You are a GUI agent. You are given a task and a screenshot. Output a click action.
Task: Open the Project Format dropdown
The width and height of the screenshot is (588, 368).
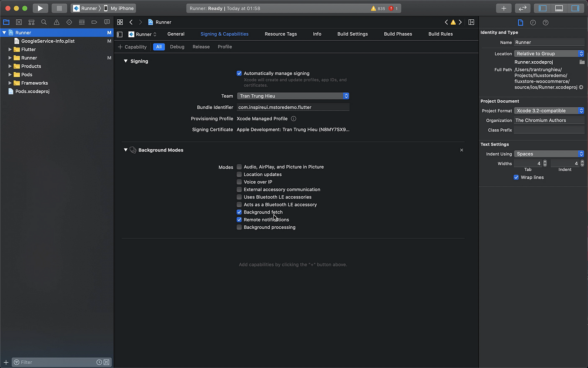(549, 111)
